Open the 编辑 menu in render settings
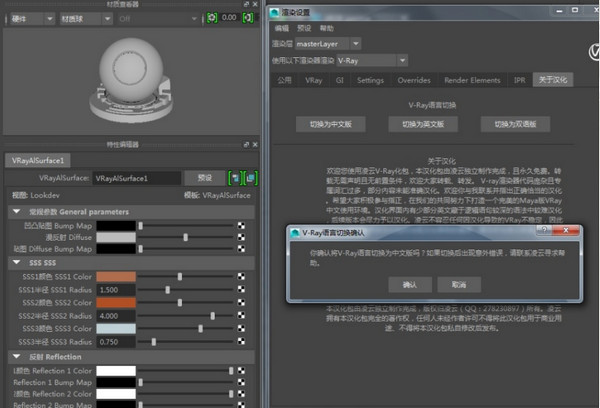600x408 pixels. (x=282, y=29)
